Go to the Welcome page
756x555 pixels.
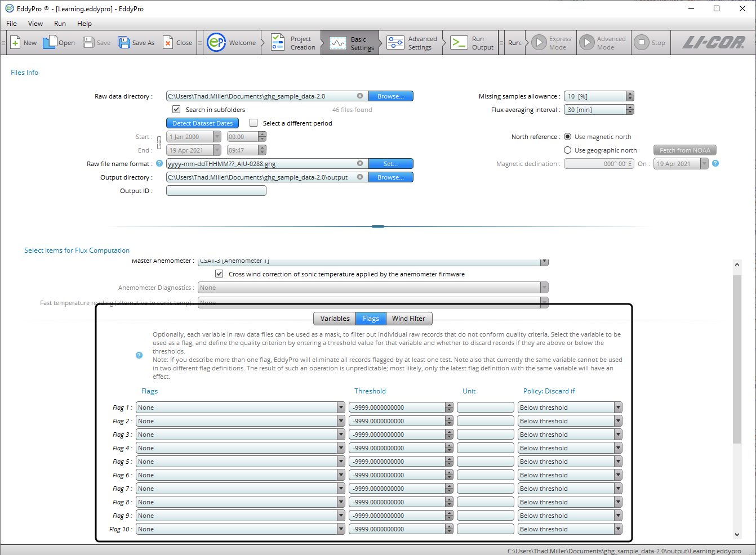click(x=232, y=43)
